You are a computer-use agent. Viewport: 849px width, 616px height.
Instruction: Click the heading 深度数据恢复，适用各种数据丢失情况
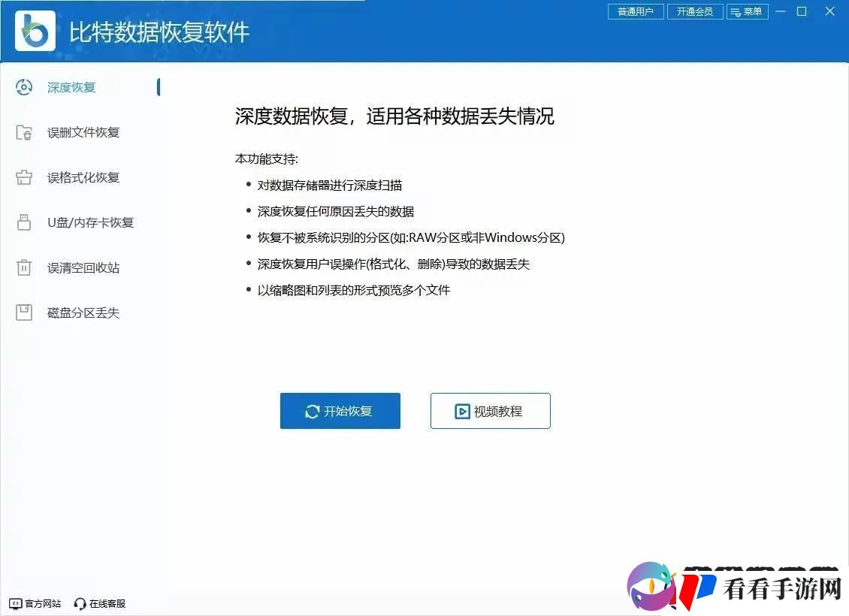[x=394, y=116]
